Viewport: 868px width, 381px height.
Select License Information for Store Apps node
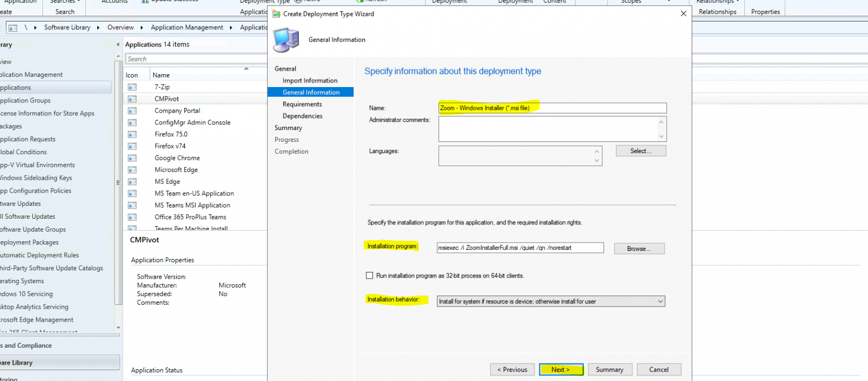(x=47, y=114)
